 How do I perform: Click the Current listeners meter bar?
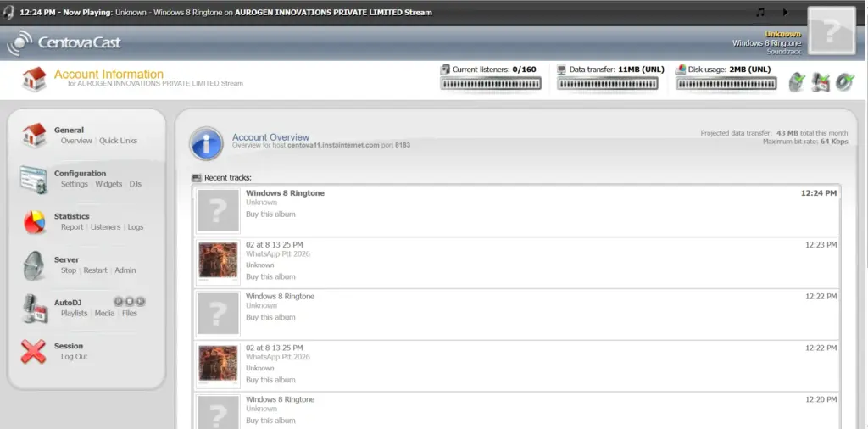491,84
